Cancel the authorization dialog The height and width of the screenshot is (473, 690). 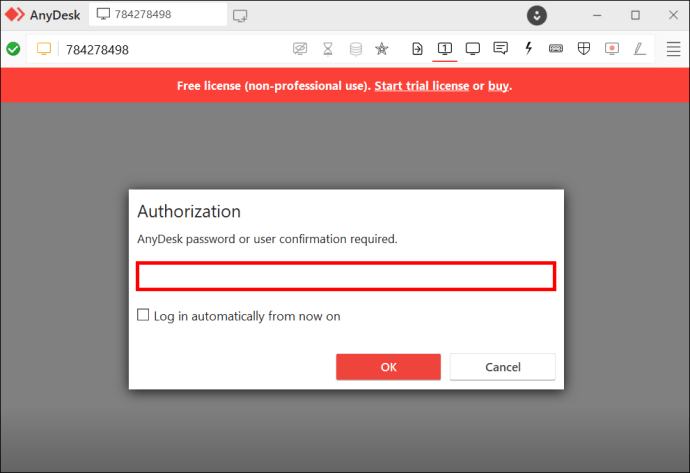point(503,367)
